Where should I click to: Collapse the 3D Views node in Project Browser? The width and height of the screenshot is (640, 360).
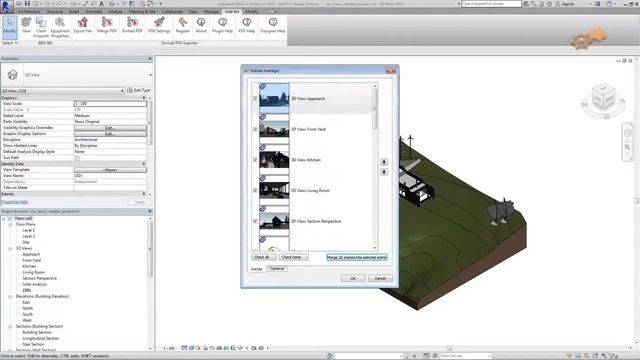pyautogui.click(x=10, y=248)
